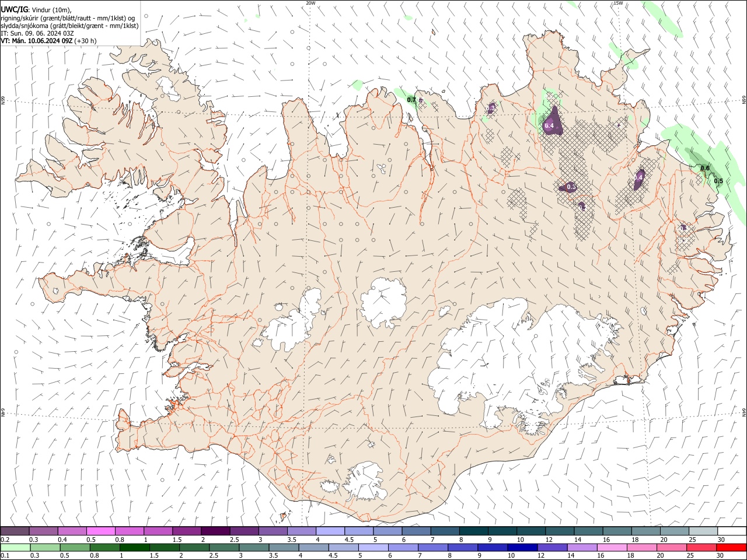Click the 'slydda/snjókoma' legend description line
The height and width of the screenshot is (560, 747).
pos(69,26)
